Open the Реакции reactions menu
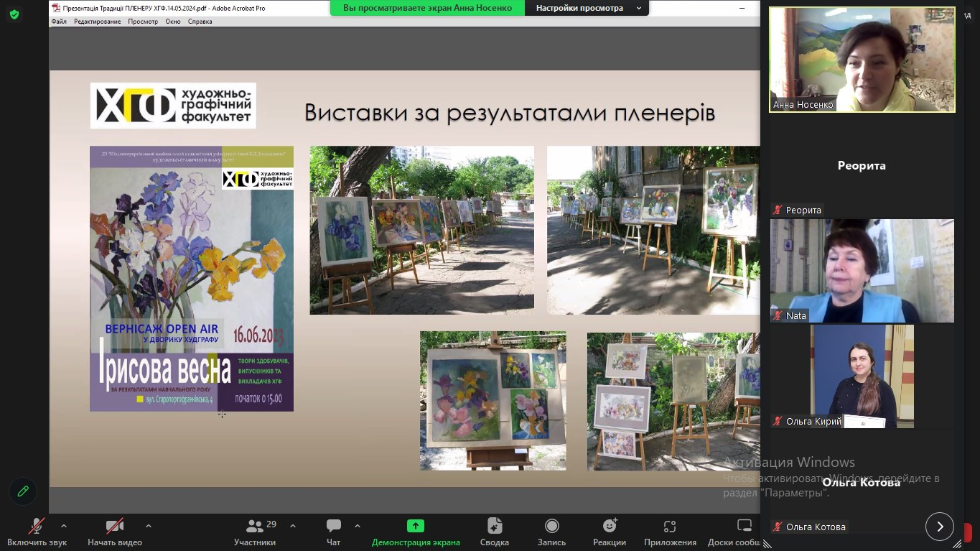 point(610,532)
